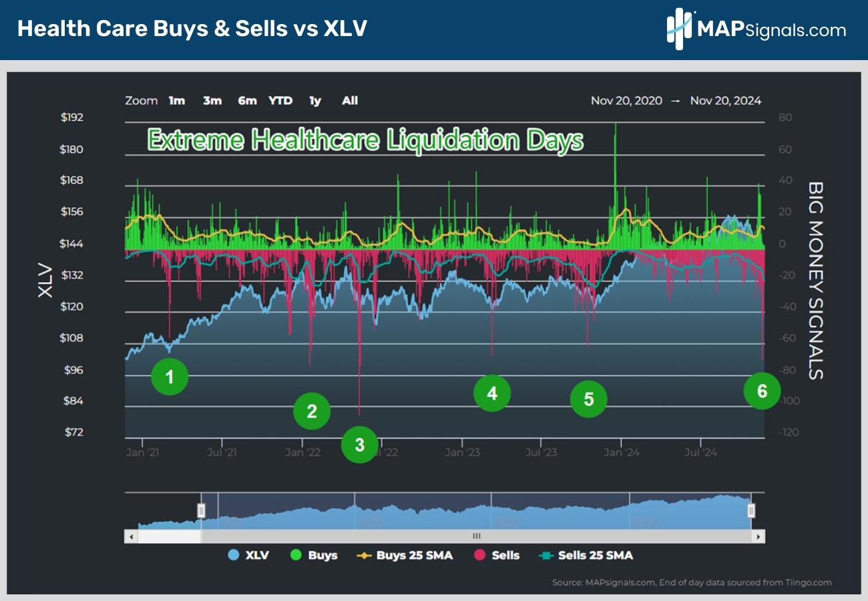
Task: Click the horizontal scrollbar thumb
Action: coord(476,536)
